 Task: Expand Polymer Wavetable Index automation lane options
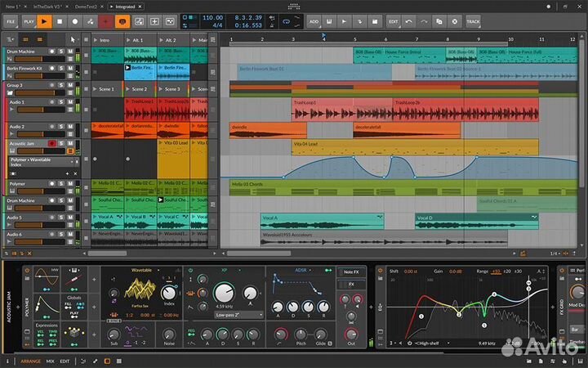coord(73,162)
